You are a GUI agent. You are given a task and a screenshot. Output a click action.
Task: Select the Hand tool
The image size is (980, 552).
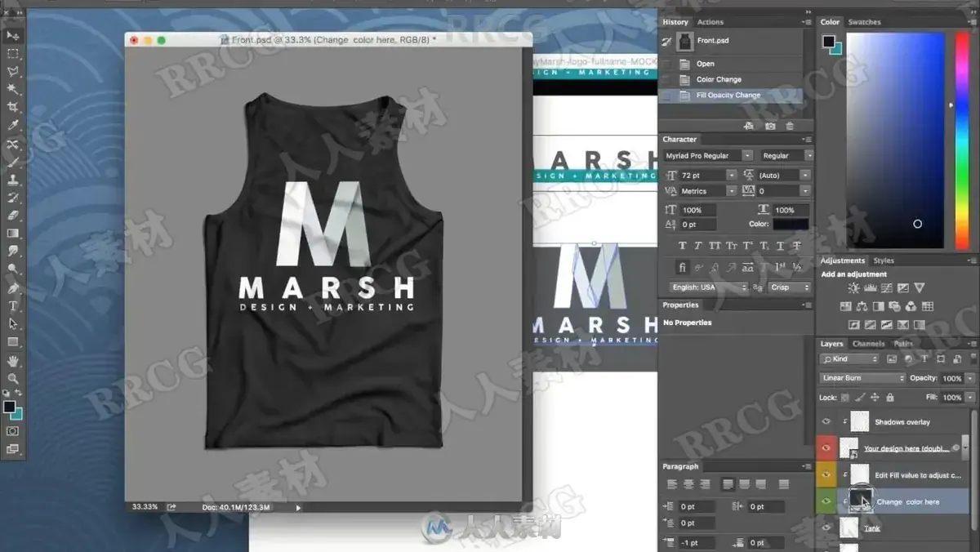point(12,360)
